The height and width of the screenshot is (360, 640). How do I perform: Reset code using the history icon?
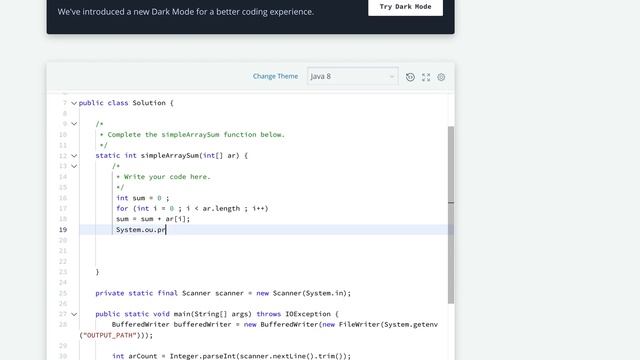click(x=410, y=77)
